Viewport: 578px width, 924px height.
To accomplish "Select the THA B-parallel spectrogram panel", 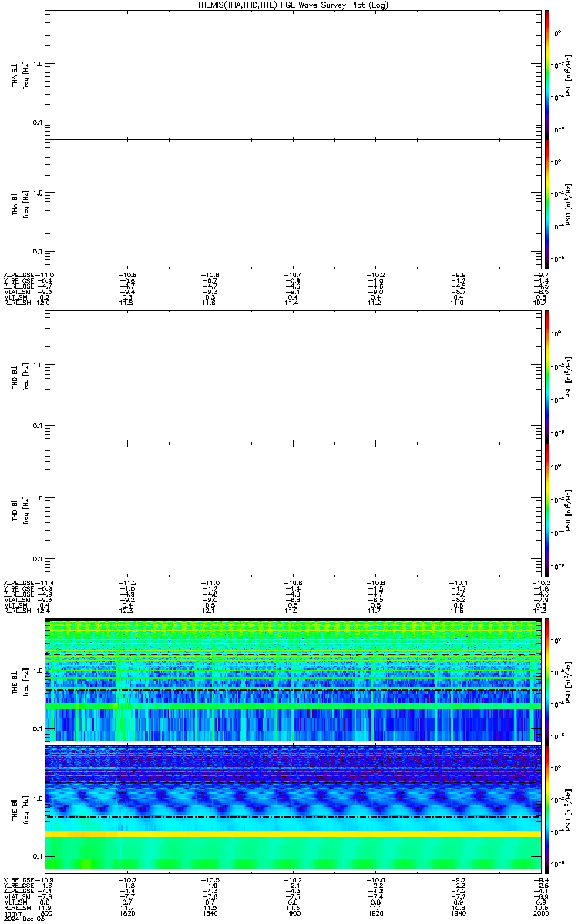I will [x=292, y=204].
